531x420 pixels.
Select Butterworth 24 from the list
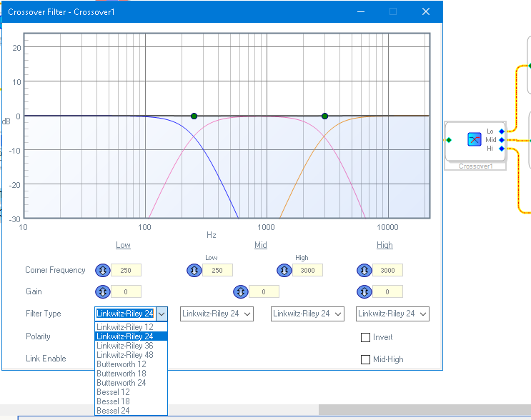coord(131,383)
